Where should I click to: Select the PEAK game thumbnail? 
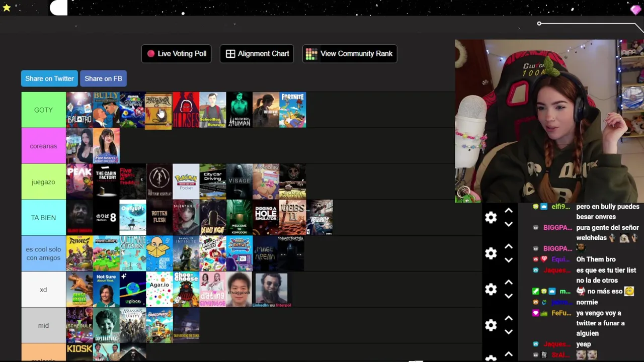click(79, 182)
